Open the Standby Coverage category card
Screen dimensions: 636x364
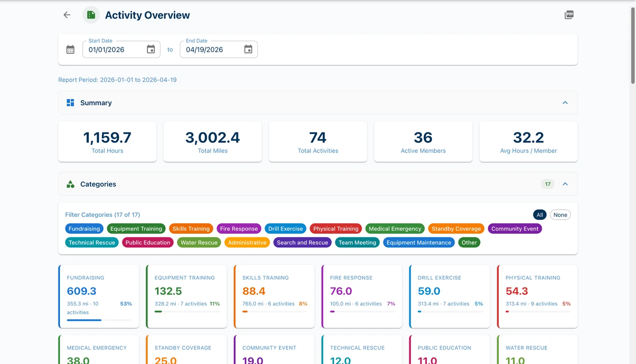186,349
